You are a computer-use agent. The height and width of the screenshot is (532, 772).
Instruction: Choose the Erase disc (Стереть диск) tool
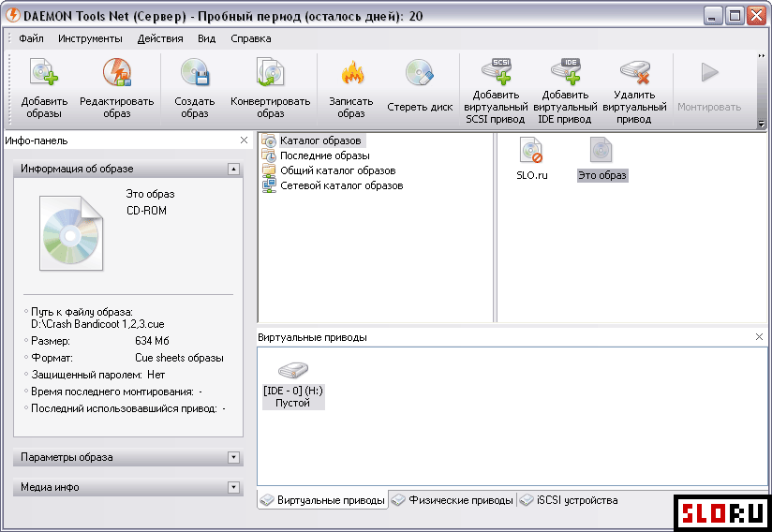point(420,72)
